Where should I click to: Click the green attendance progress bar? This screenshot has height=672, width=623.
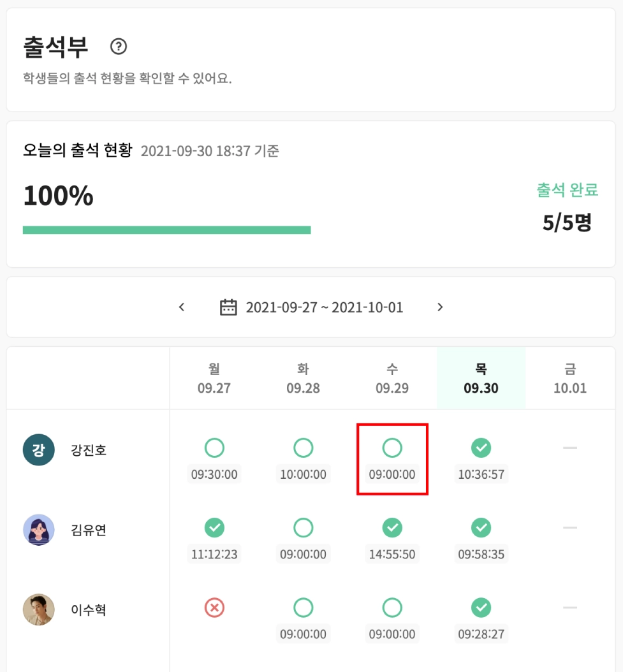pos(166,230)
